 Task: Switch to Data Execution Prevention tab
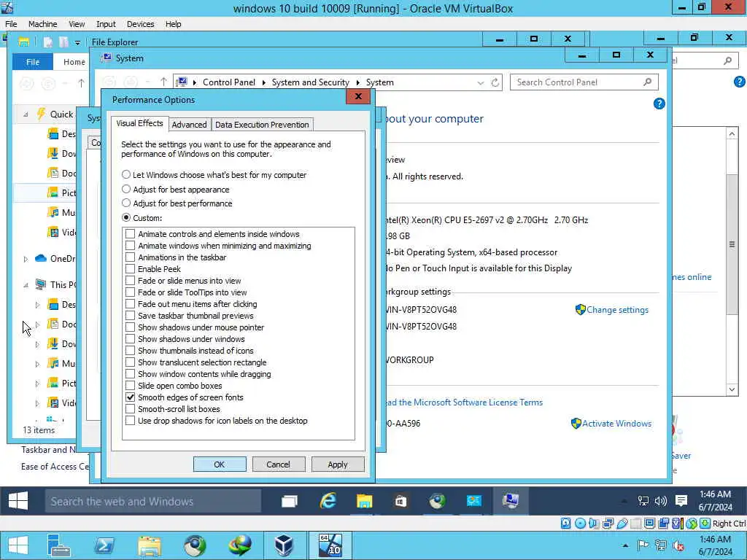(x=262, y=124)
